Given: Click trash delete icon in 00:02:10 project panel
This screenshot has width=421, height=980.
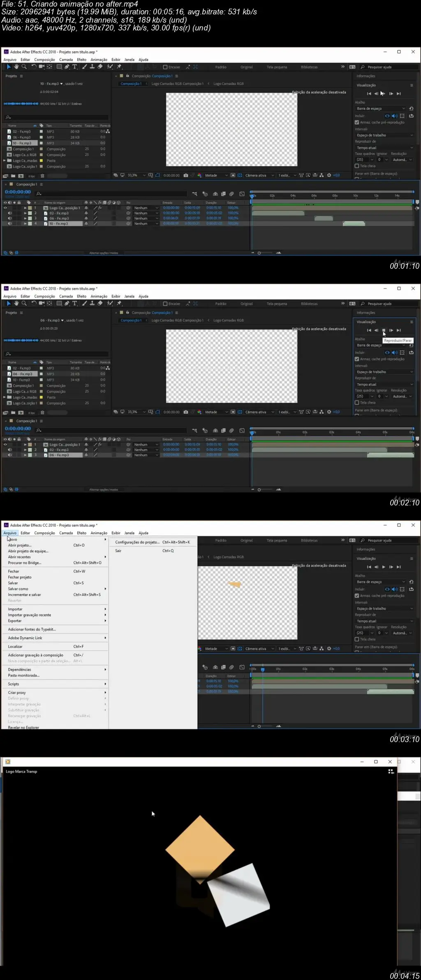Looking at the screenshot, I should tap(43, 412).
